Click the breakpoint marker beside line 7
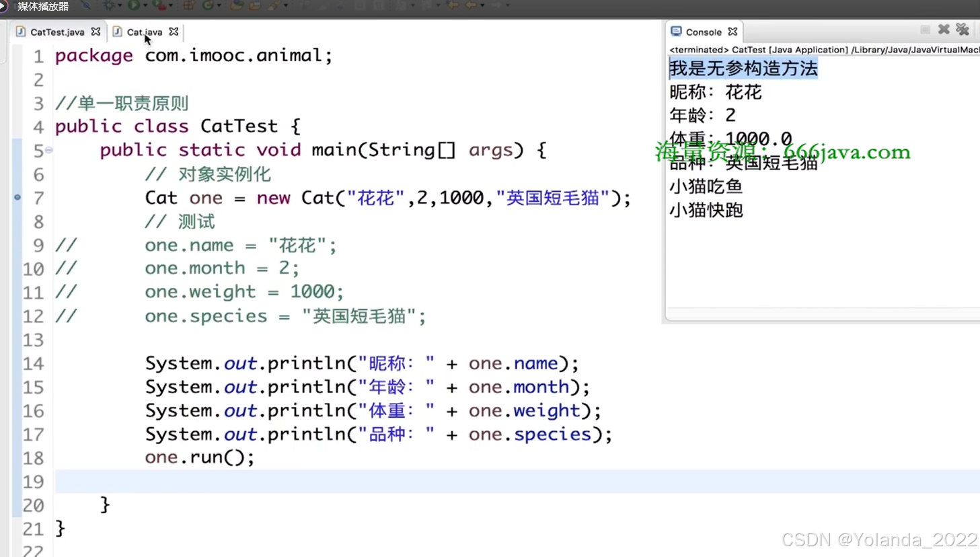Screen dimensions: 980x557 pos(17,198)
